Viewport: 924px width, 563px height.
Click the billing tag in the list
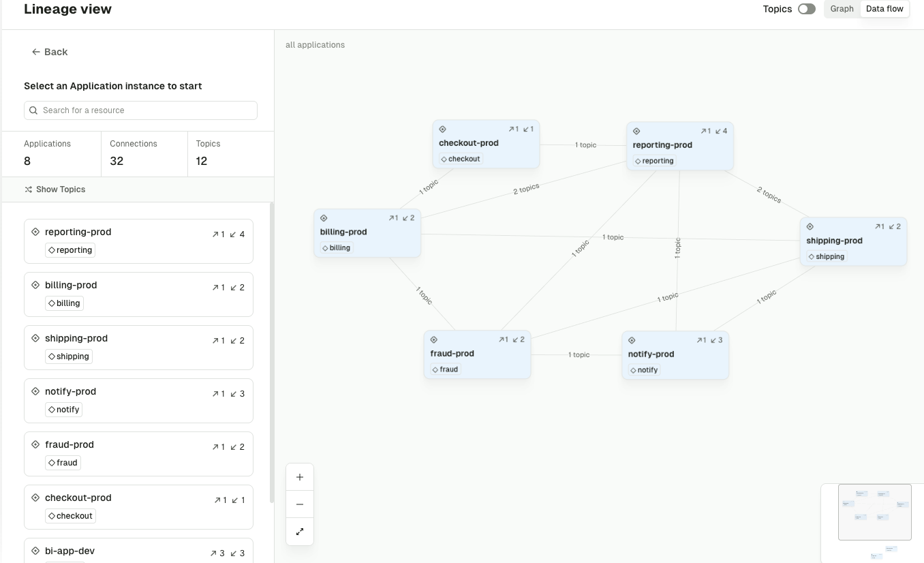tap(64, 303)
